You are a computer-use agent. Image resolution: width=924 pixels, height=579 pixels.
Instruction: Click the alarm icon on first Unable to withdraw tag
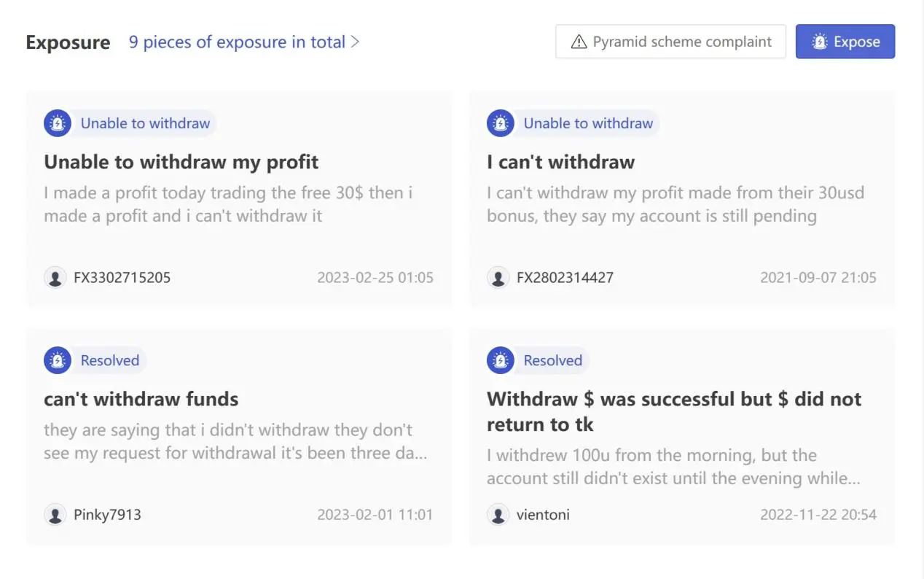(x=58, y=123)
